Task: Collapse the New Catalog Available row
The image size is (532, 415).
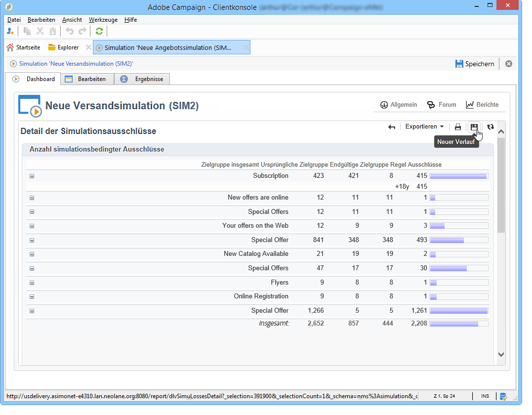Action: (x=32, y=254)
